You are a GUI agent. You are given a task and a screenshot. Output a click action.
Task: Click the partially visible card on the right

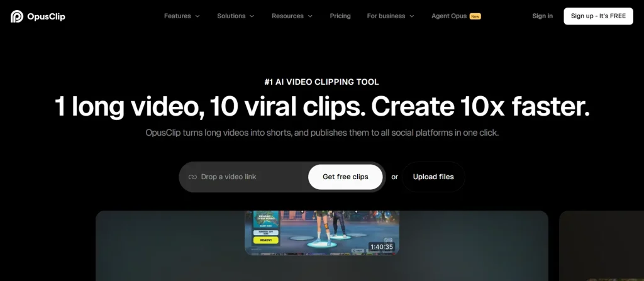602,246
